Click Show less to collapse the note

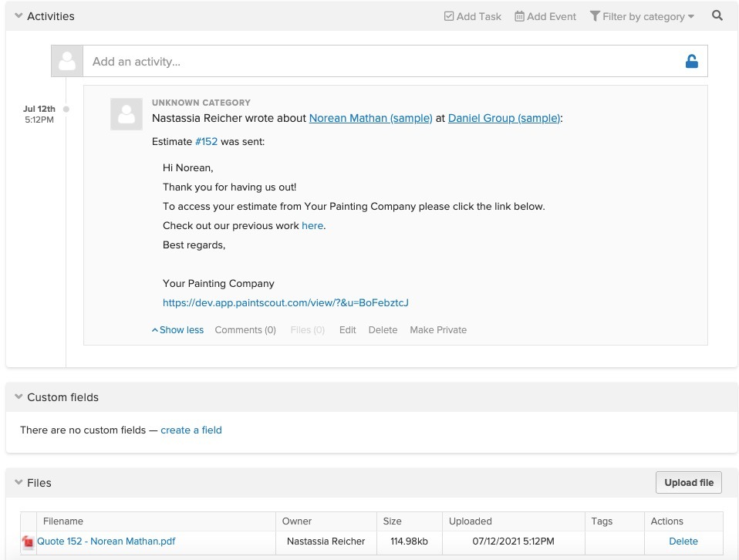[177, 330]
